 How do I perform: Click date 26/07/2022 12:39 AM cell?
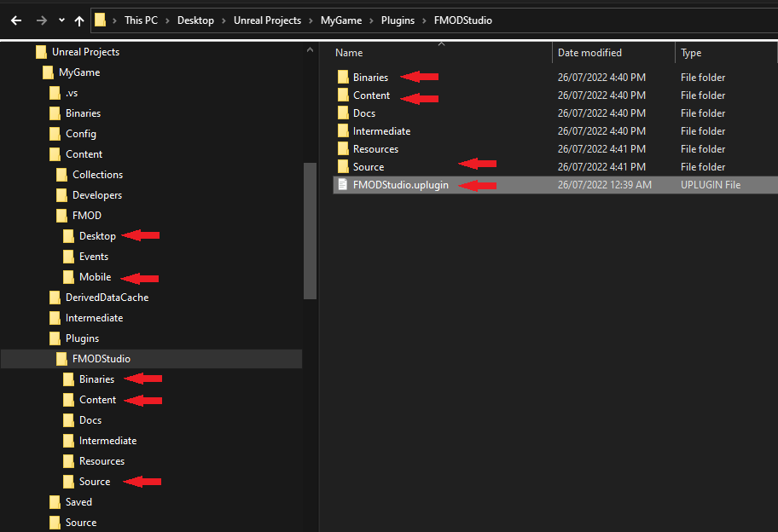point(604,185)
